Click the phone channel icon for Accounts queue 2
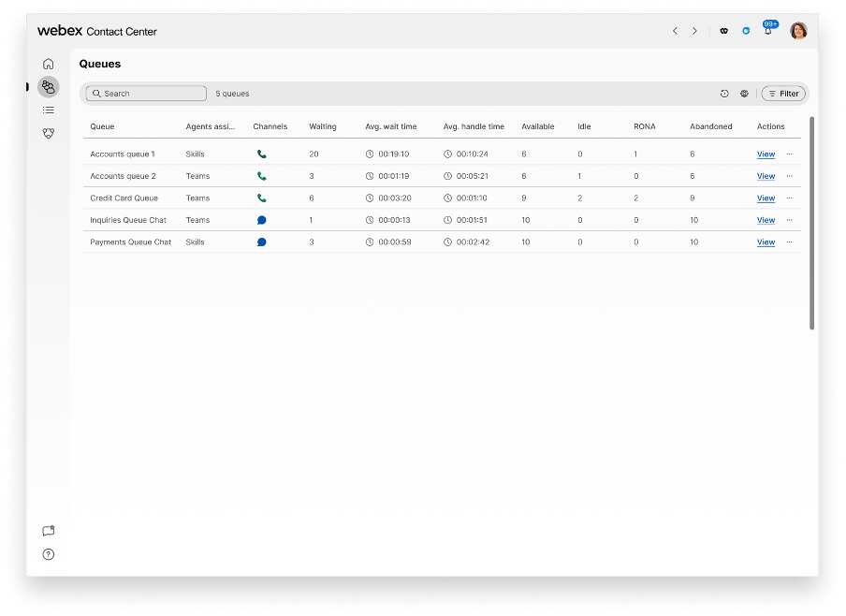 click(x=262, y=176)
